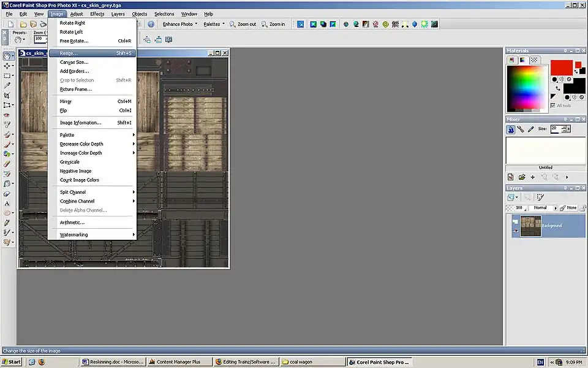This screenshot has height=368, width=588.
Task: Click the Mixer knife tool icon
Action: (520, 129)
